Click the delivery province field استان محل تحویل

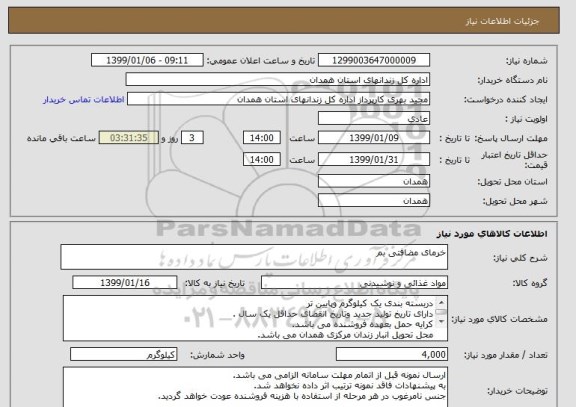point(374,181)
